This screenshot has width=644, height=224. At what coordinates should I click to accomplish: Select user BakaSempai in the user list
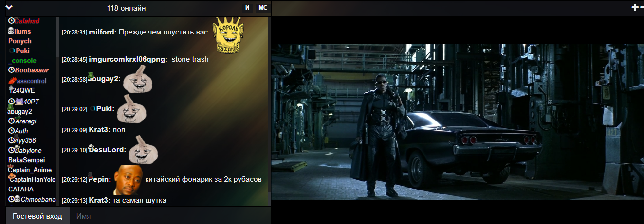point(27,160)
